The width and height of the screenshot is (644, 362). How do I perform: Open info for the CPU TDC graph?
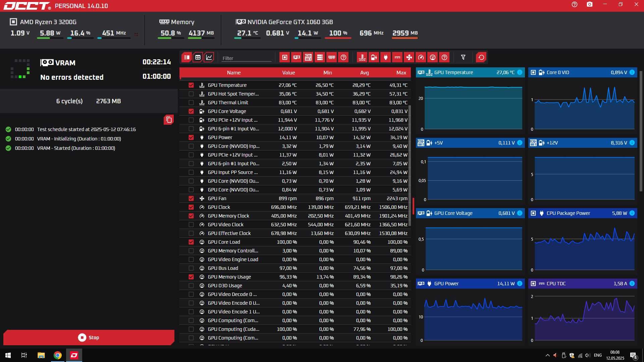tap(632, 284)
